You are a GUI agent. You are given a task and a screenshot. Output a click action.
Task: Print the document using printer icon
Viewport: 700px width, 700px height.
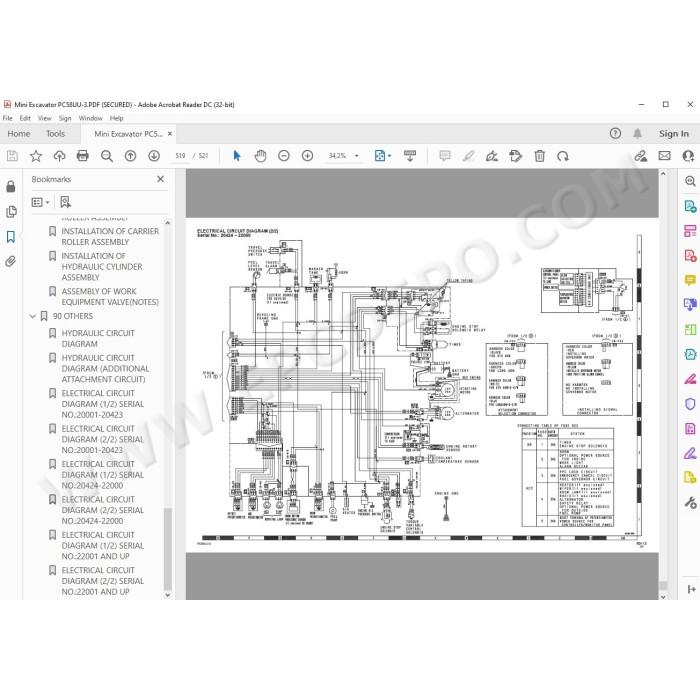click(83, 156)
